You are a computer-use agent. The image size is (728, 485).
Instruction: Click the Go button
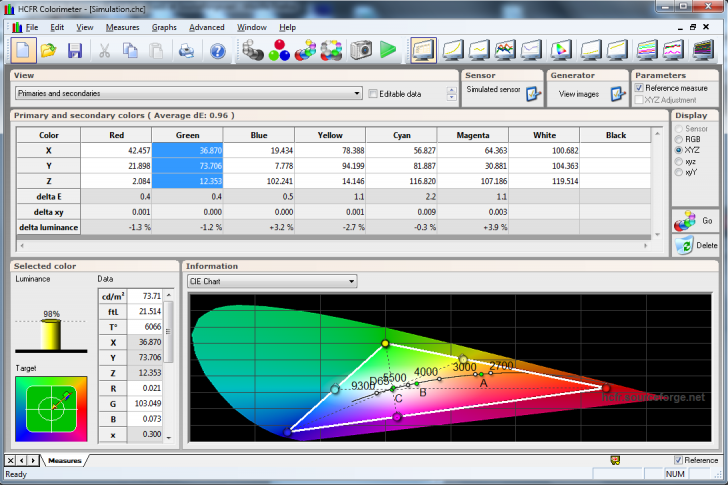coord(695,220)
